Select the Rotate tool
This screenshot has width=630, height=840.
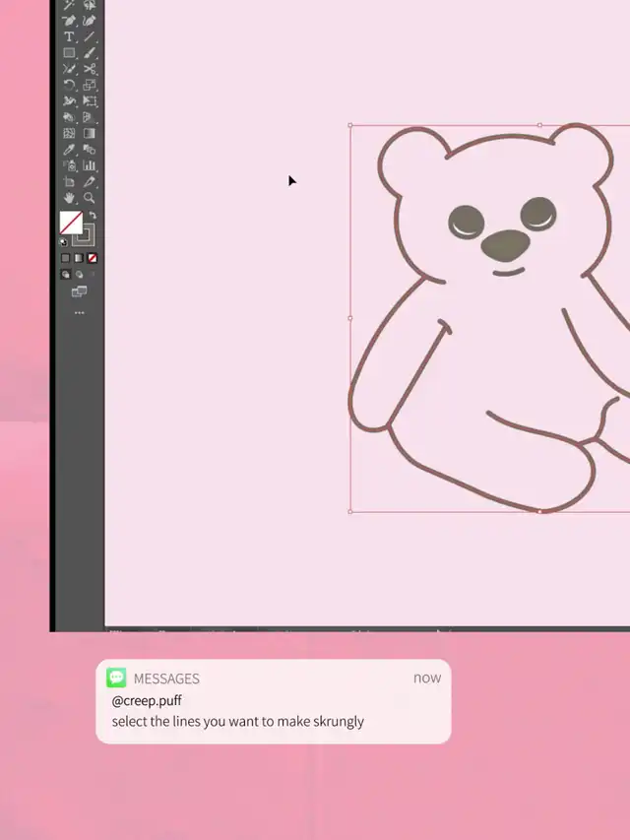point(69,86)
